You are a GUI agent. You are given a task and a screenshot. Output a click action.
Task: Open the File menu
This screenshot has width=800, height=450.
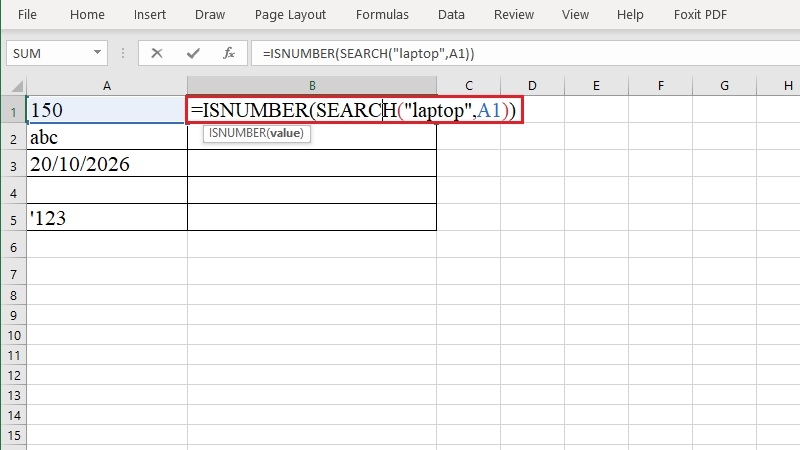(x=27, y=14)
